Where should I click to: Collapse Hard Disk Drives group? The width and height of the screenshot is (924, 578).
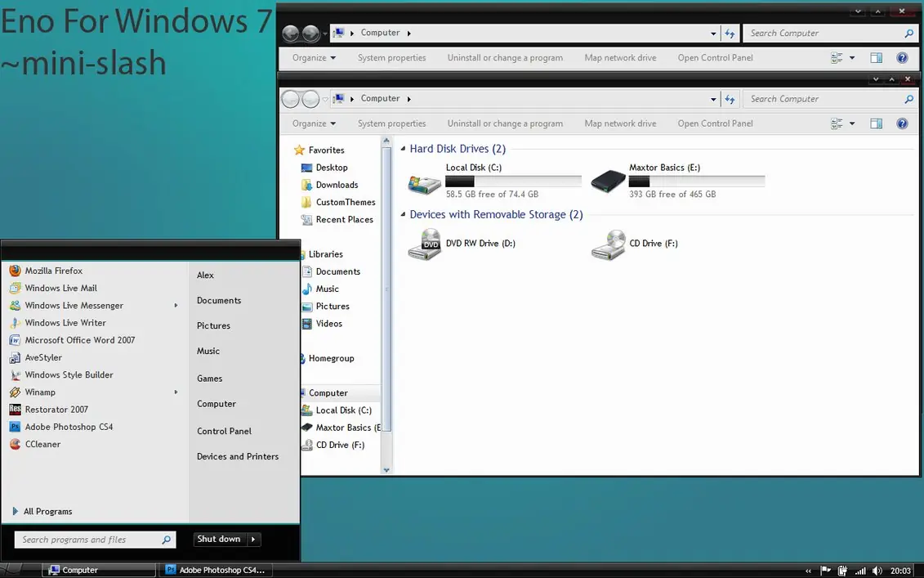403,149
